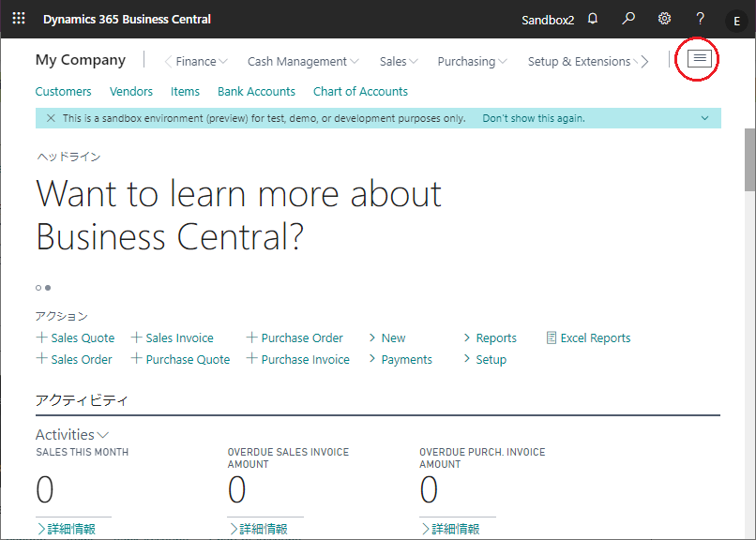Open Chart of Accounts

(x=360, y=92)
